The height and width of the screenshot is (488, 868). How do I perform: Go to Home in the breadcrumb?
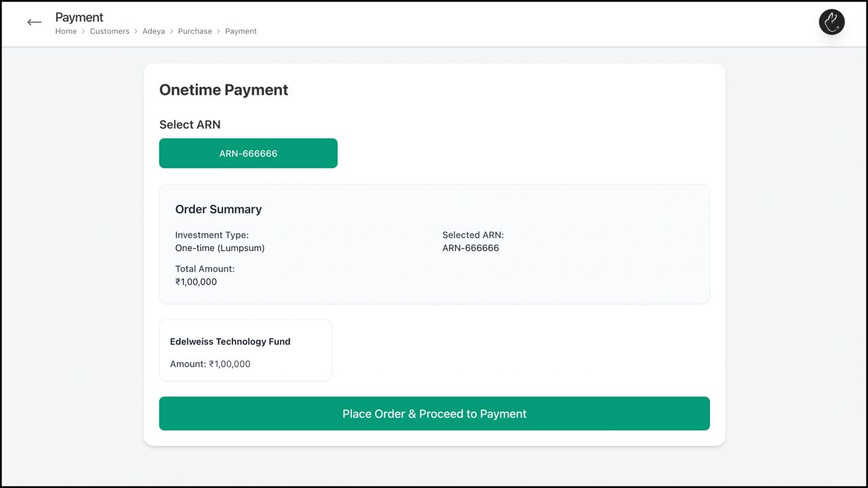[x=66, y=31]
